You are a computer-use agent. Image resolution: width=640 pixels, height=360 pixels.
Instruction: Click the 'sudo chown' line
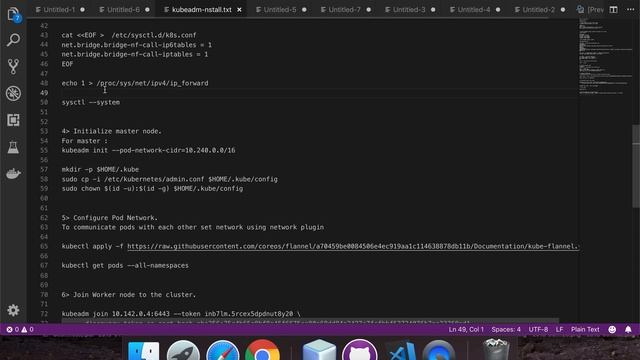(152, 189)
